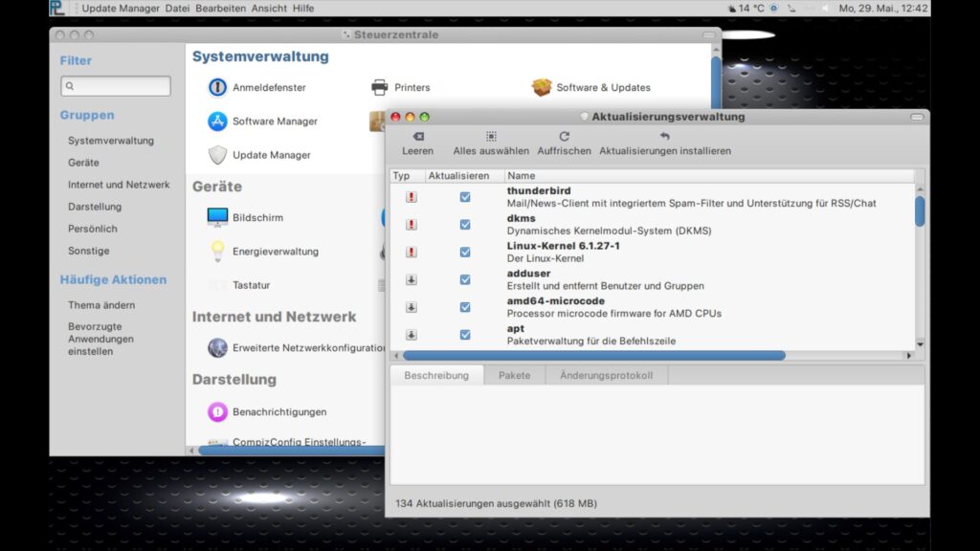
Task: Switch to the Beschreibung tab
Action: click(x=436, y=375)
